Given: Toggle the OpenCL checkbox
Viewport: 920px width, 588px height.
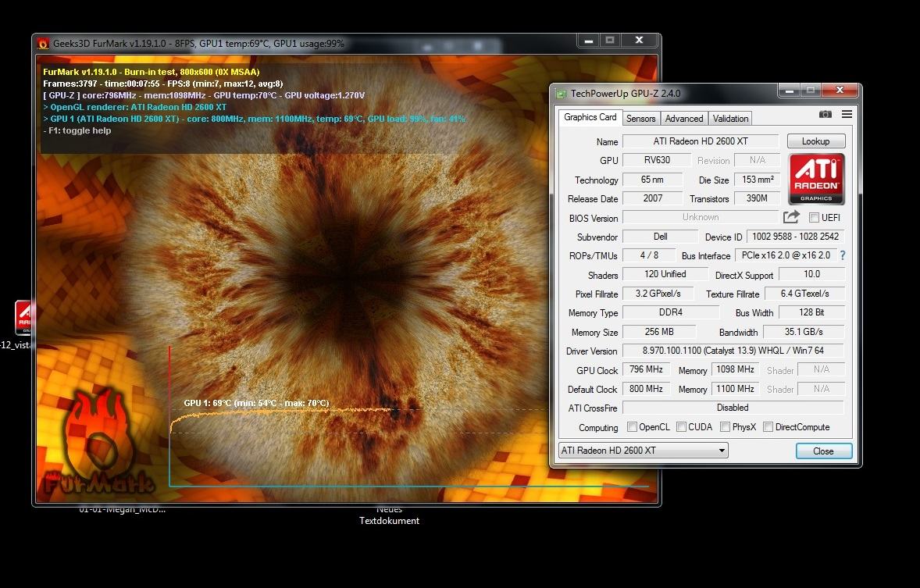Looking at the screenshot, I should 632,427.
